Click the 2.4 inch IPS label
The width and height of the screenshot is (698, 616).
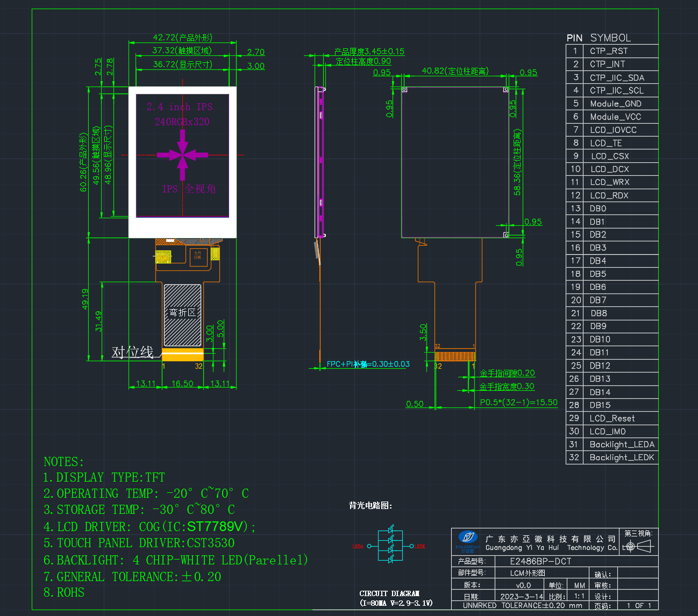pyautogui.click(x=180, y=107)
